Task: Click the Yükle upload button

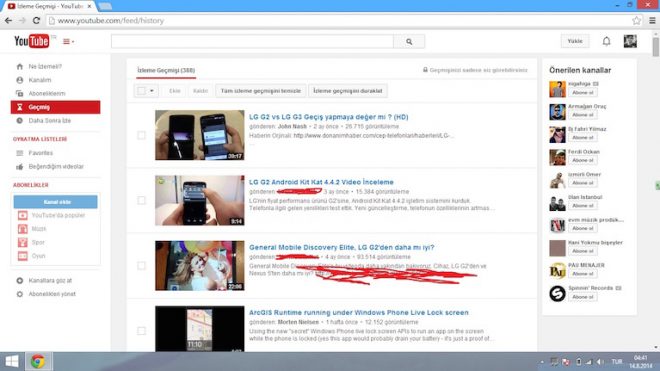Action: click(x=575, y=41)
